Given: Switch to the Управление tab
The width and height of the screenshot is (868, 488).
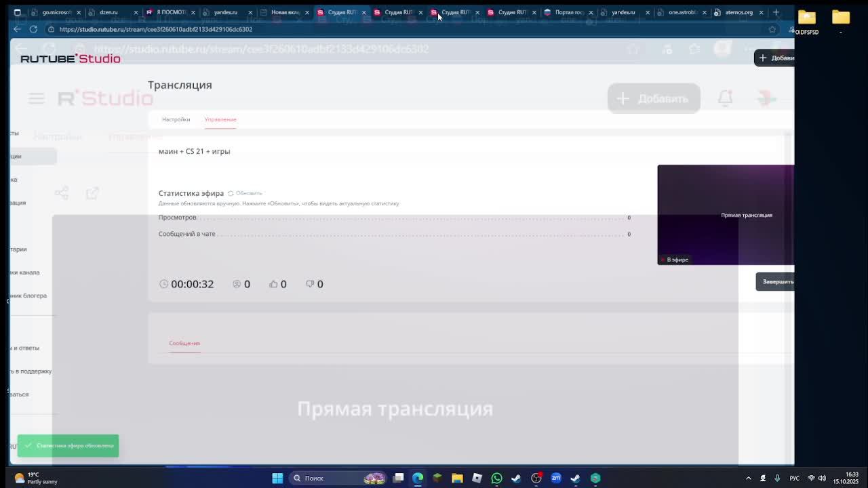Looking at the screenshot, I should pyautogui.click(x=220, y=119).
